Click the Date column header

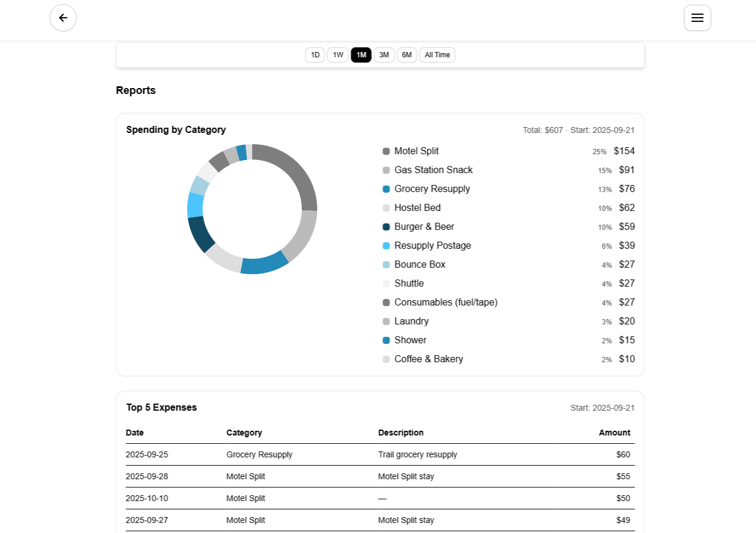[x=135, y=433]
